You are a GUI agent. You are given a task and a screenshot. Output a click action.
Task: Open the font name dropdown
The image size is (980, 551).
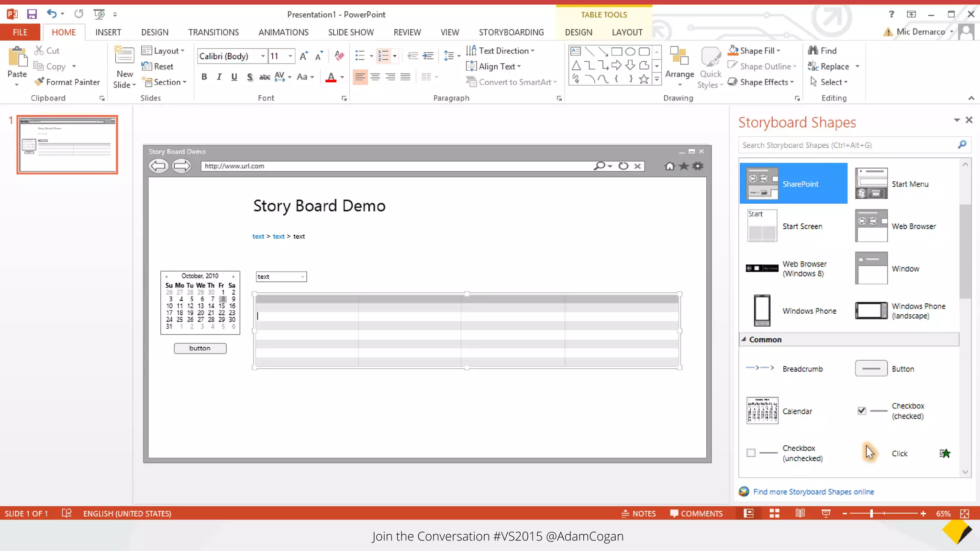click(x=263, y=56)
